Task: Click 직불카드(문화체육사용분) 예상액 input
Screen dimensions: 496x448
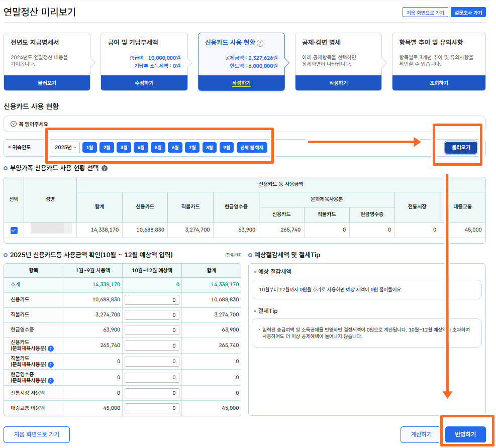Action: [x=152, y=362]
